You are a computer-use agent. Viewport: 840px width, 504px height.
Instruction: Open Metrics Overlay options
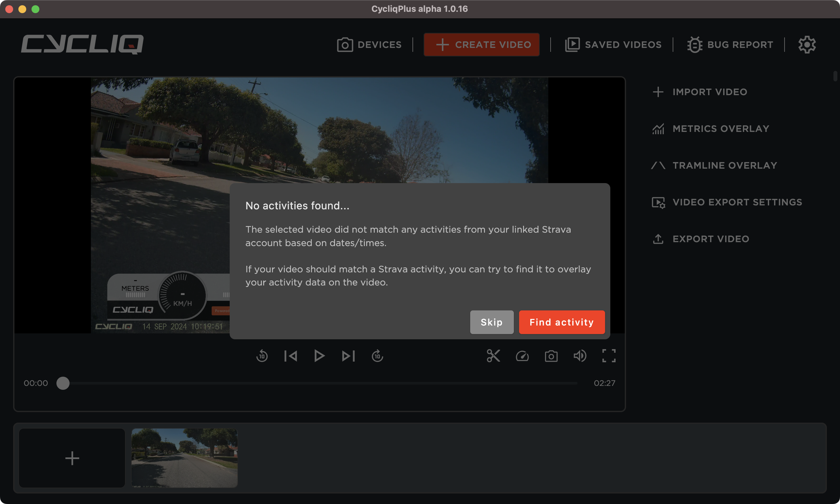click(711, 129)
